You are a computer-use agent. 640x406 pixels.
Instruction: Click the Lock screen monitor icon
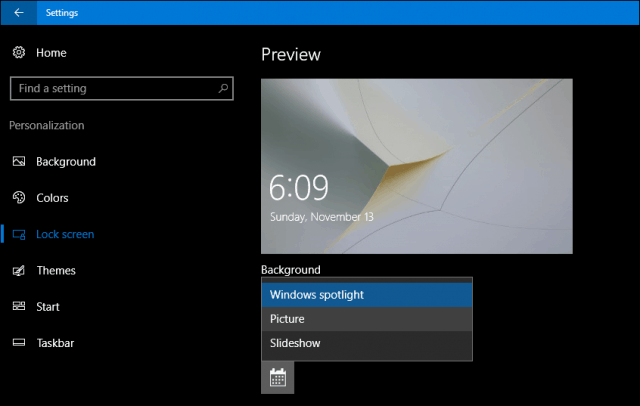pyautogui.click(x=19, y=234)
